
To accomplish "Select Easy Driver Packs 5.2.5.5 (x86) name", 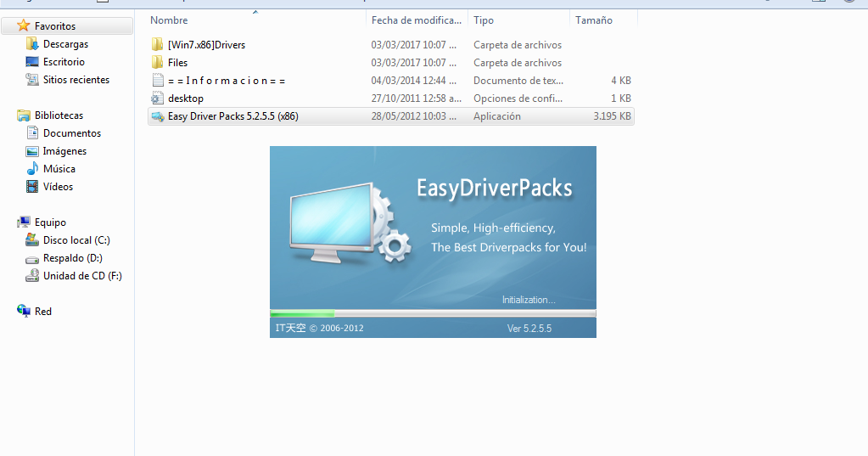I will coord(233,115).
